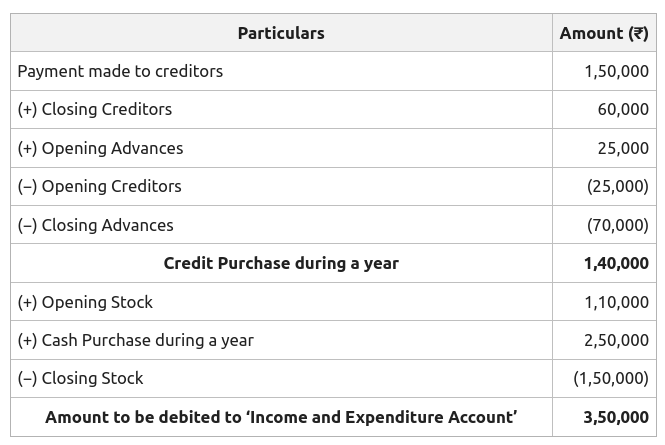Click the 1,50,000 payment amount cell
Image resolution: width=665 pixels, height=445 pixels.
616,71
